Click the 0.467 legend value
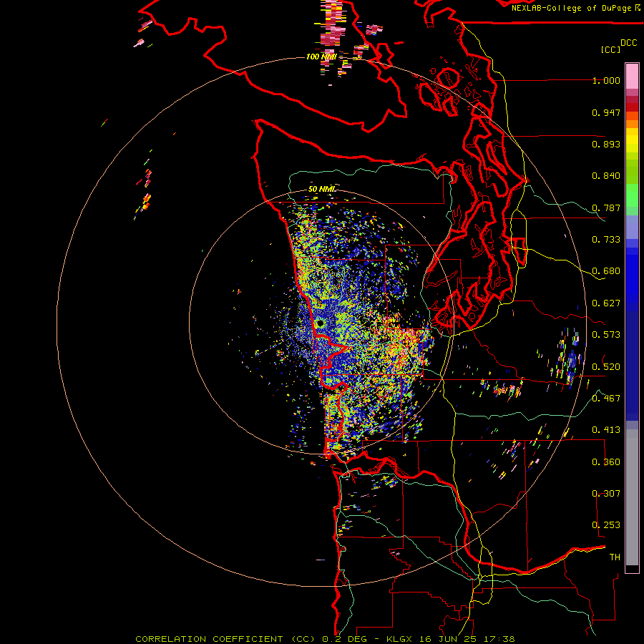The image size is (644, 644). coord(606,398)
